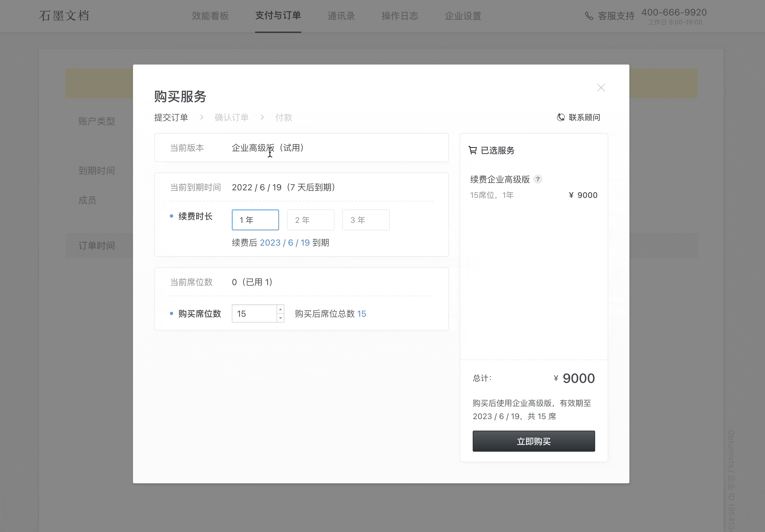
Task: Select the 1 年 renewal duration
Action: coord(255,220)
